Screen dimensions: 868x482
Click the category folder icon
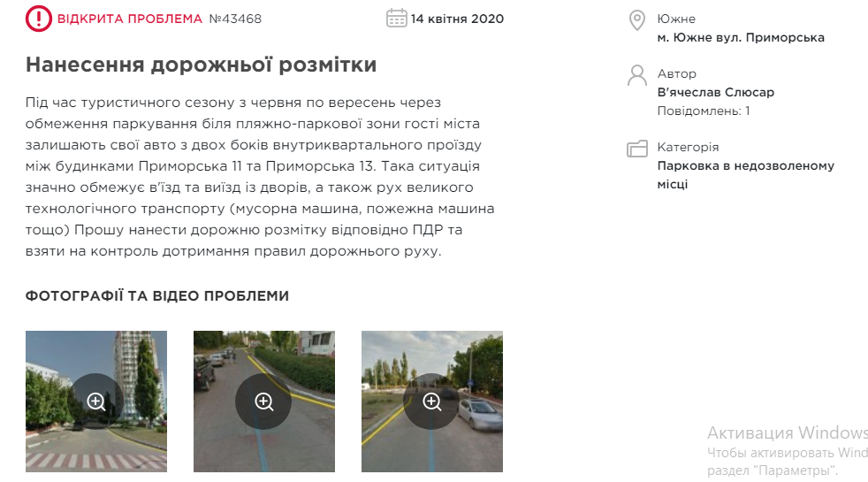637,149
